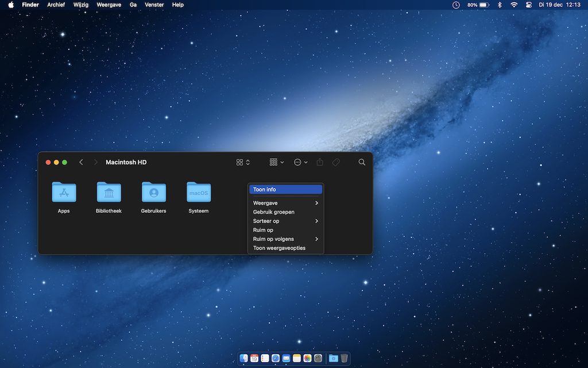Click Toon weergaveopties menu entry
The width and height of the screenshot is (588, 368).
click(x=279, y=248)
